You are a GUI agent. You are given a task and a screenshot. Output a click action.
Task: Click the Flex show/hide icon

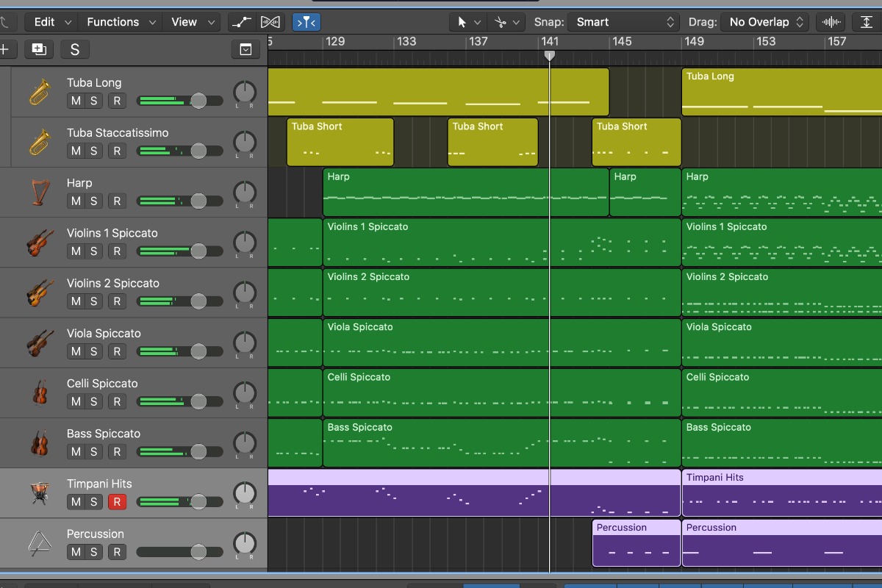point(270,22)
